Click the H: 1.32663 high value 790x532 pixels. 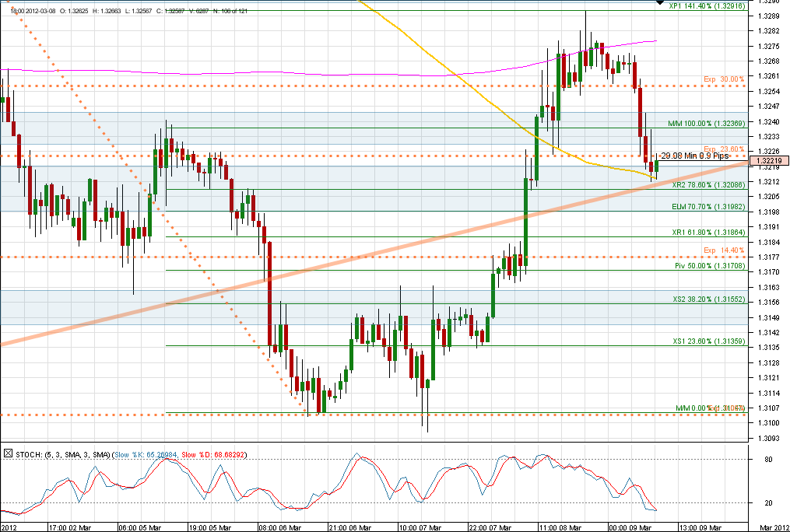108,11
